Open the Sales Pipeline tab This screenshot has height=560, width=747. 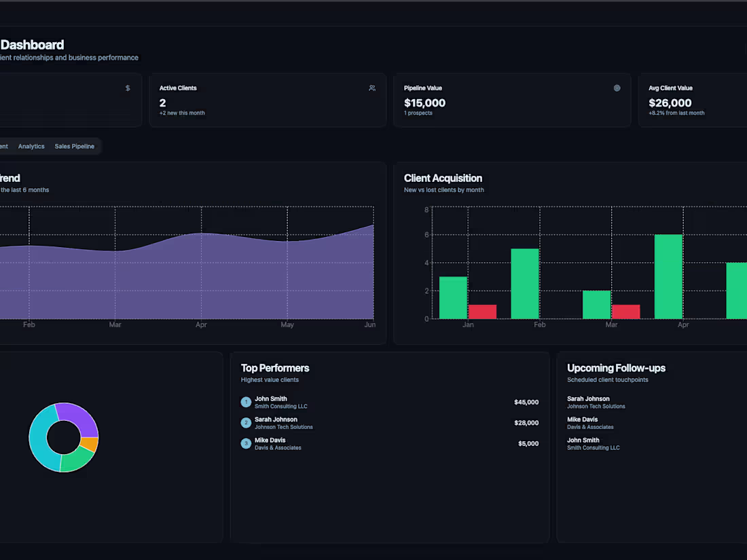[74, 146]
